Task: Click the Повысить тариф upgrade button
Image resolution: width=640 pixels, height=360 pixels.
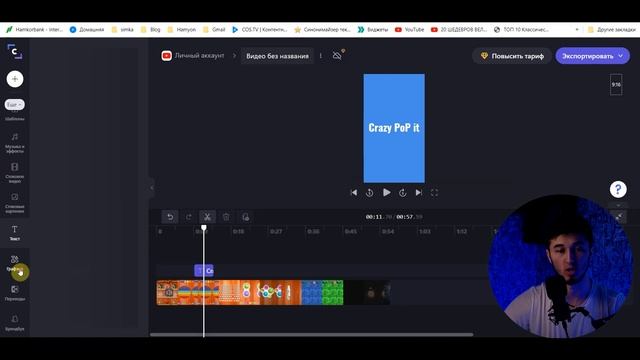Action: tap(512, 56)
